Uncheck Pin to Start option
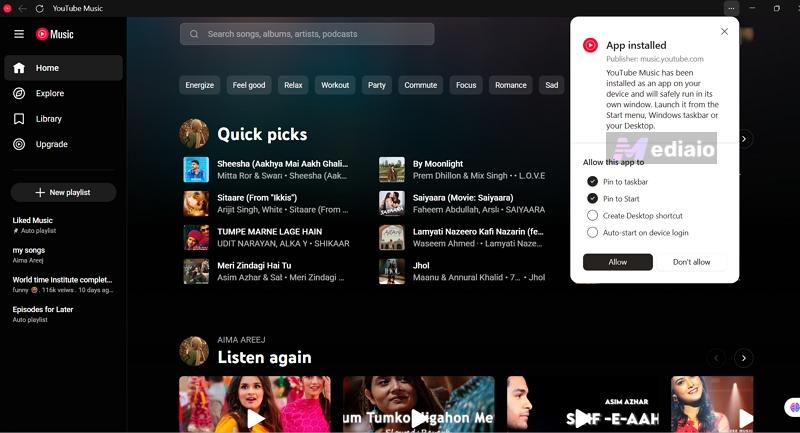 [592, 198]
